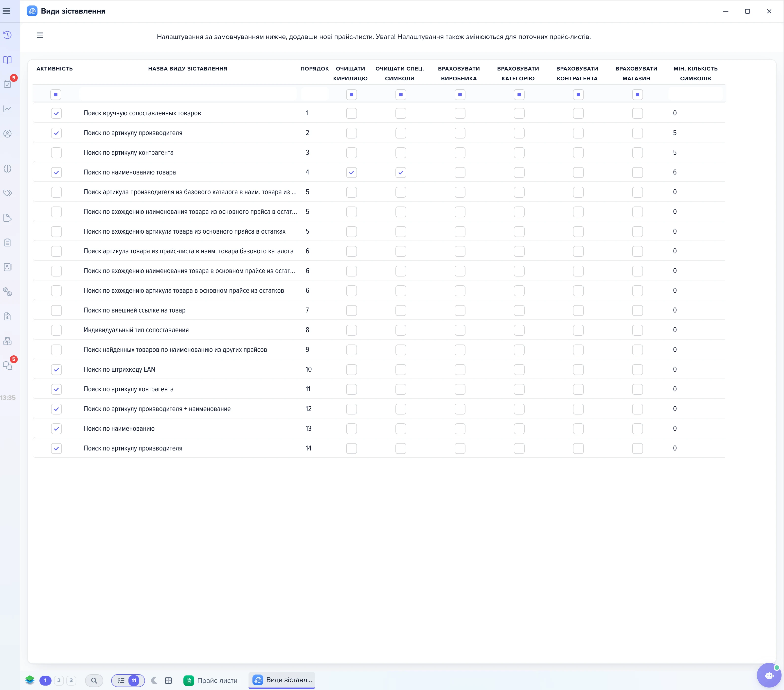Expand the main hamburger menu at top-left
Image resolution: width=784 pixels, height=690 pixels.
(x=6, y=11)
